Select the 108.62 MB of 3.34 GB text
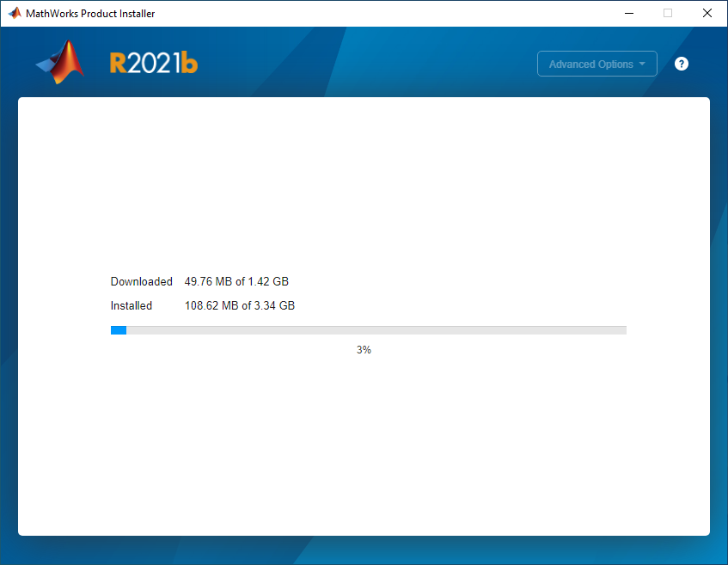The image size is (728, 565). coord(240,305)
